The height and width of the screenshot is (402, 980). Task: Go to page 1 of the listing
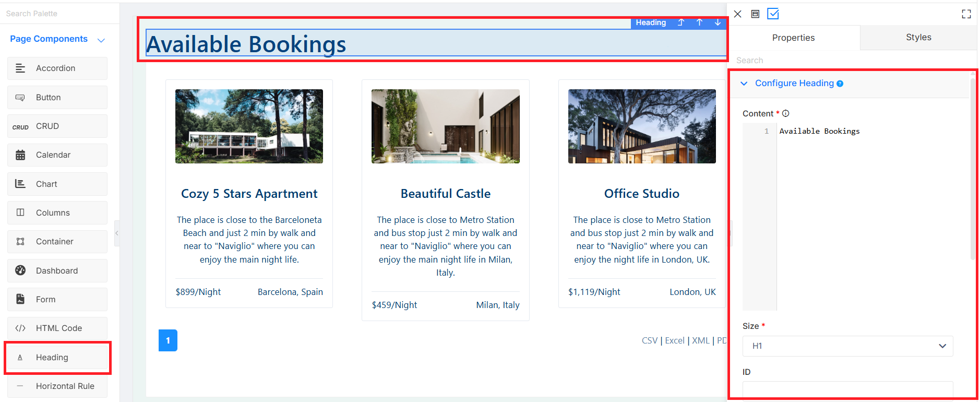pos(168,340)
